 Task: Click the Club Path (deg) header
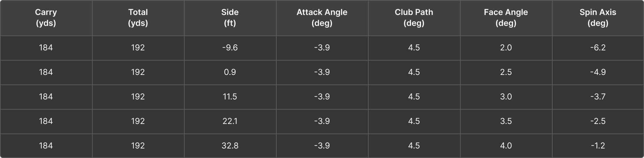click(414, 18)
